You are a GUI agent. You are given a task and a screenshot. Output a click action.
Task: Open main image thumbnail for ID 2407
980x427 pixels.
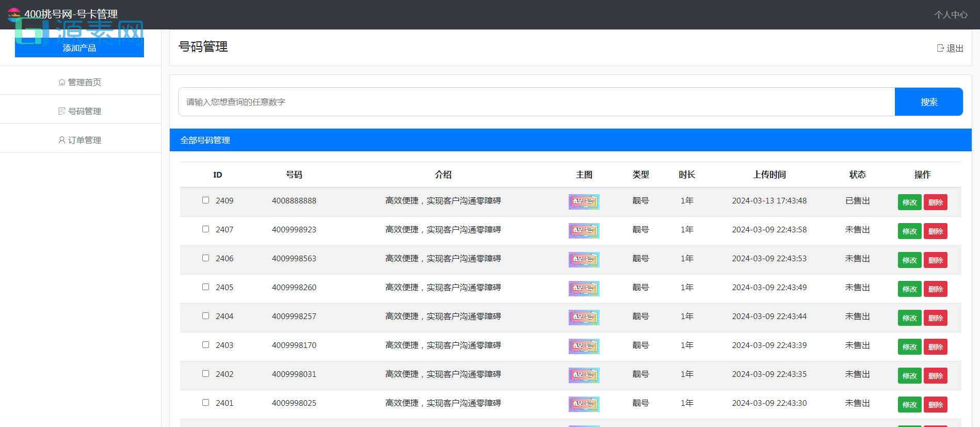click(x=584, y=231)
